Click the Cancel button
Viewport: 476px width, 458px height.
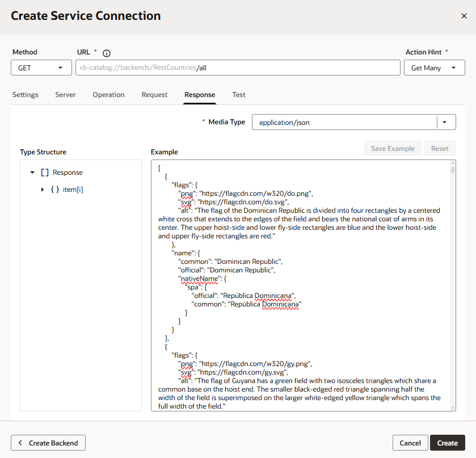410,443
